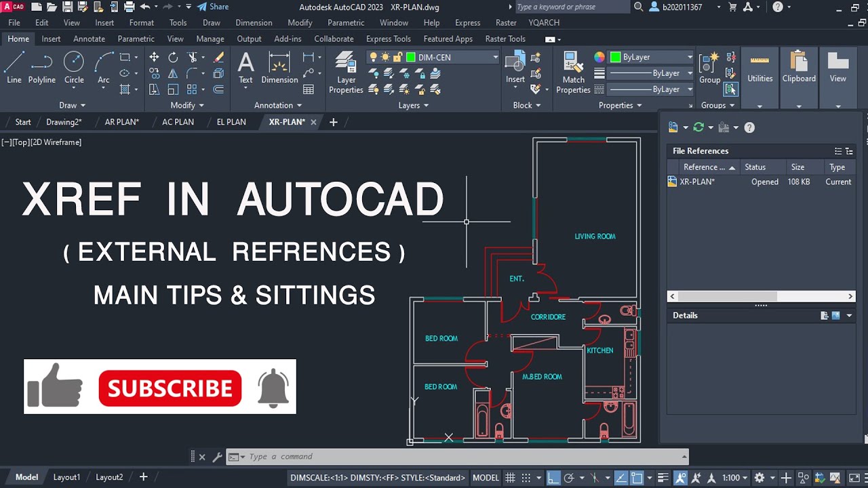
Task: Click the green layer color swatch
Action: pos(410,58)
